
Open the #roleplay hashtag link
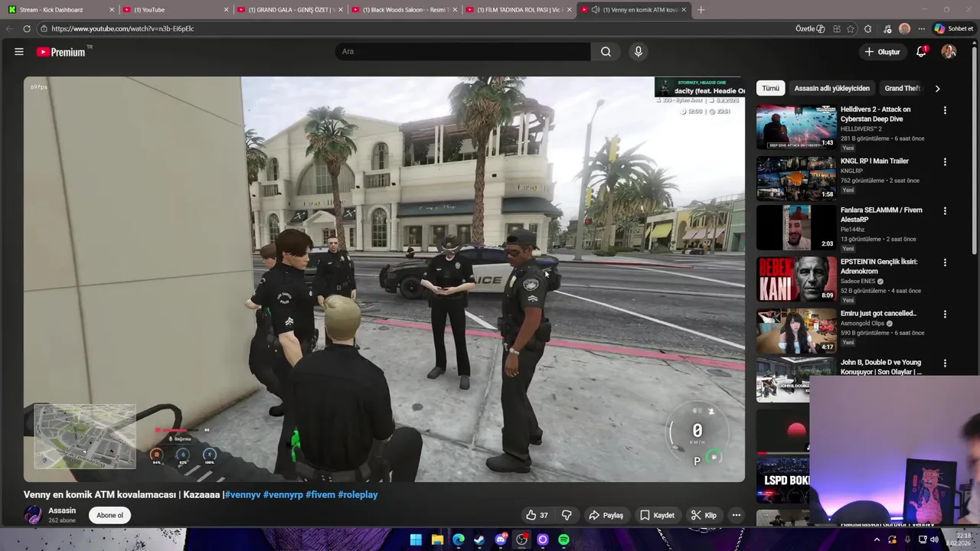tap(358, 494)
